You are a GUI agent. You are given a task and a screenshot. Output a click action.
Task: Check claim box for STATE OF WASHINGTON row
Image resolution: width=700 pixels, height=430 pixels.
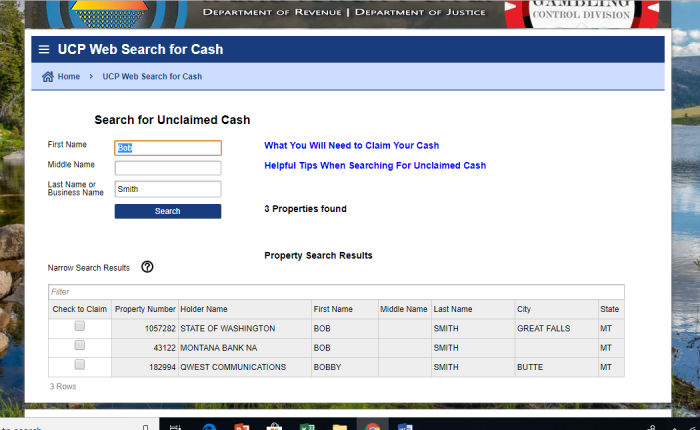79,326
